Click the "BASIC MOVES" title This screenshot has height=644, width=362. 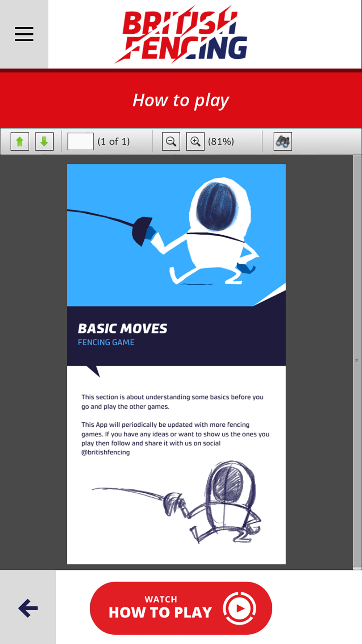tap(122, 329)
